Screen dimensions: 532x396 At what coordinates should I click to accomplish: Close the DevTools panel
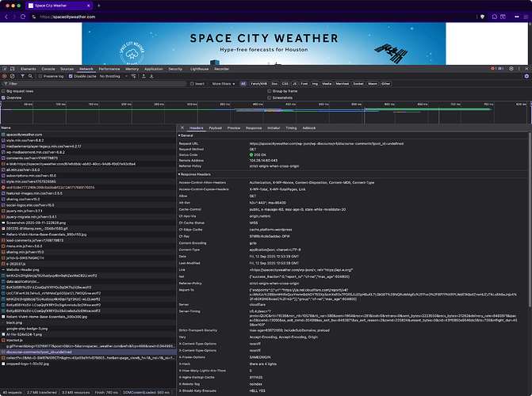tap(526, 68)
